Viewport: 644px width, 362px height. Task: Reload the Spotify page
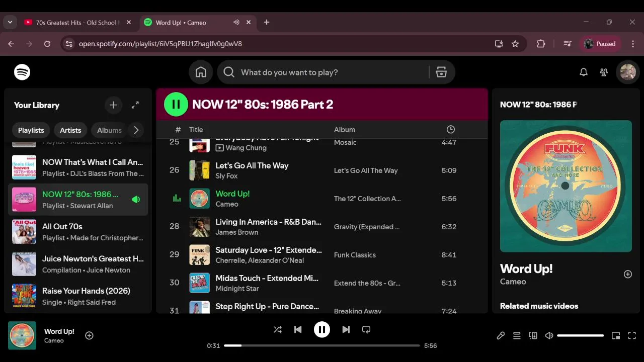[x=47, y=44]
